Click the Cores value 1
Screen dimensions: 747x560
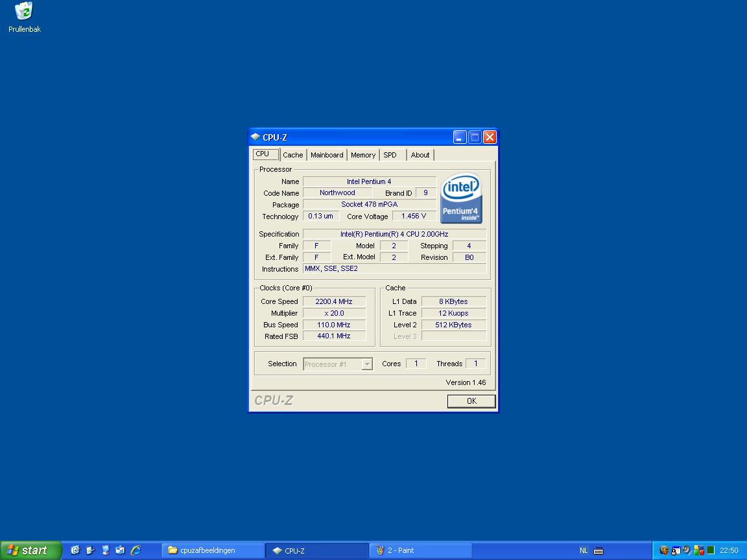[416, 364]
